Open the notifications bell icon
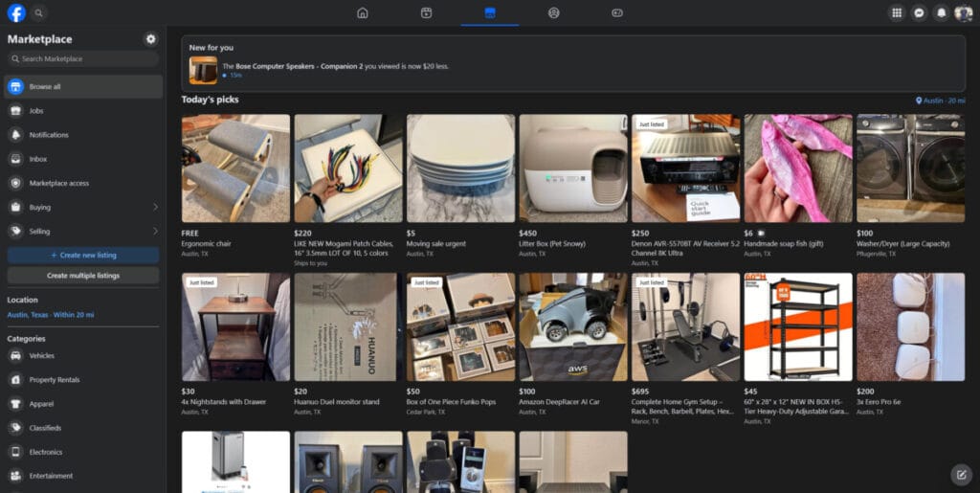 941,12
